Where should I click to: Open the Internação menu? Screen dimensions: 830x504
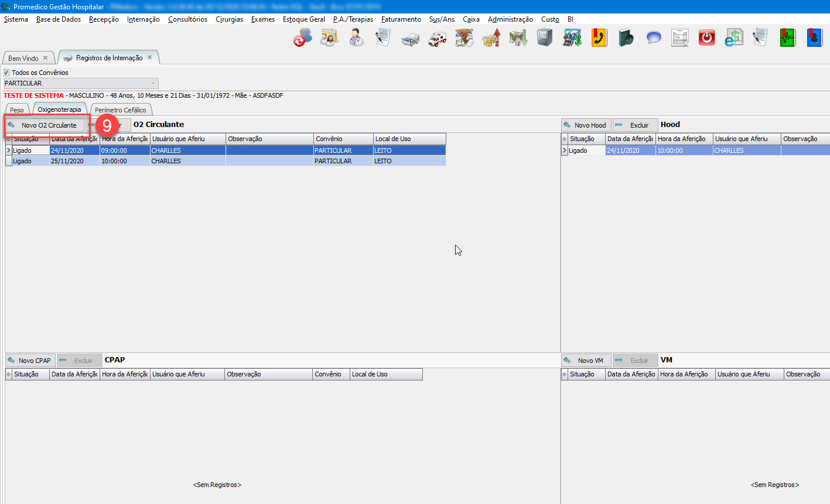143,19
